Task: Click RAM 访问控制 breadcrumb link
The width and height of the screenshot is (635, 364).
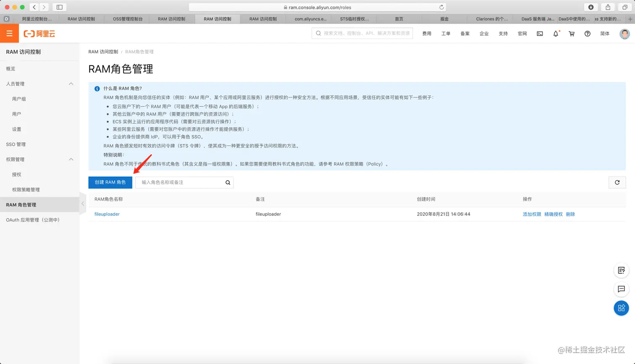Action: click(x=103, y=52)
